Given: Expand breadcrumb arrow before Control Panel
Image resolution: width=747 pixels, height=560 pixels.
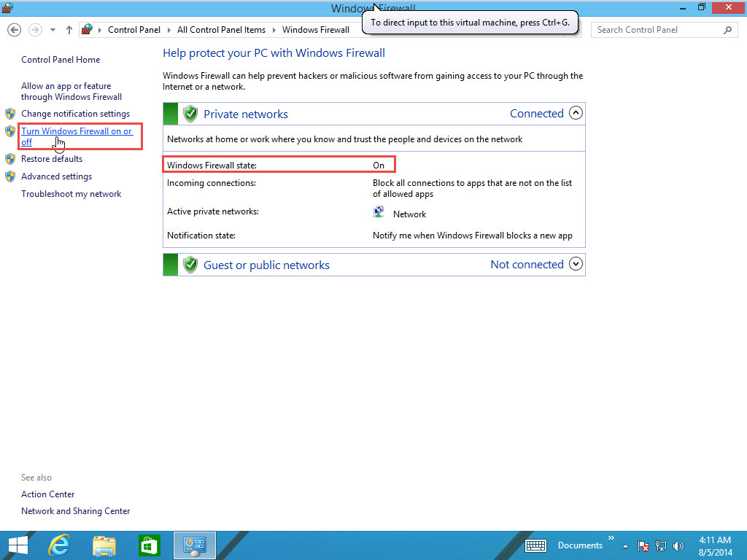Looking at the screenshot, I should tap(100, 30).
